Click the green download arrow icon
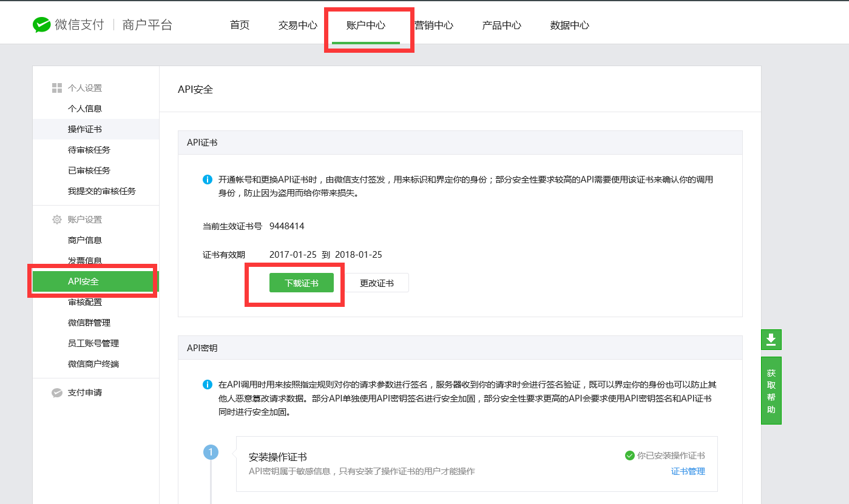Viewport: 849px width, 504px height. tap(771, 340)
